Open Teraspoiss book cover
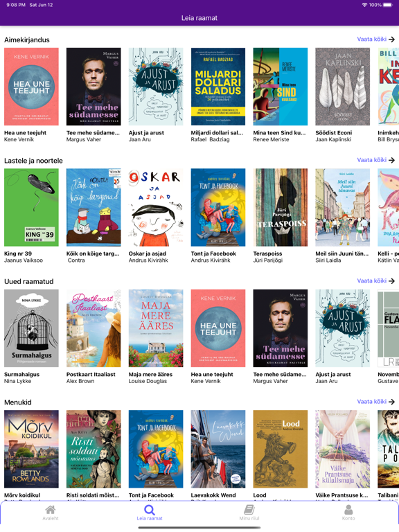Screen dimensions: 399x532 (x=281, y=207)
